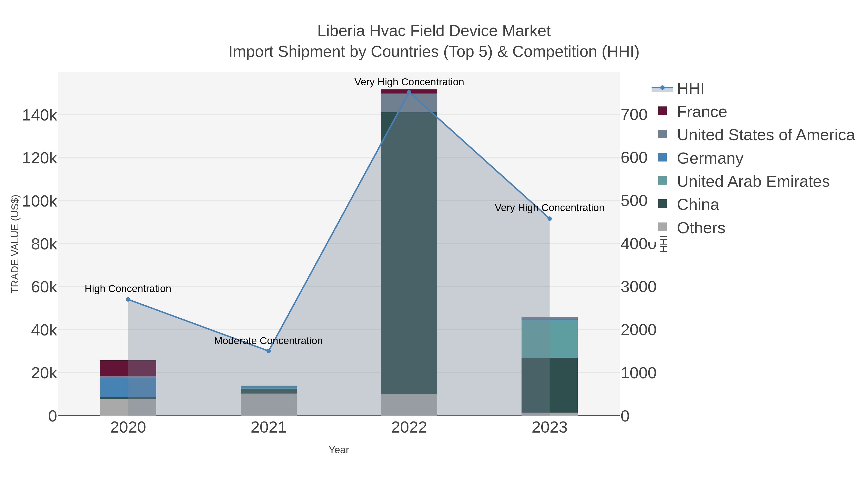Toggle the Germany legend label

click(x=710, y=158)
